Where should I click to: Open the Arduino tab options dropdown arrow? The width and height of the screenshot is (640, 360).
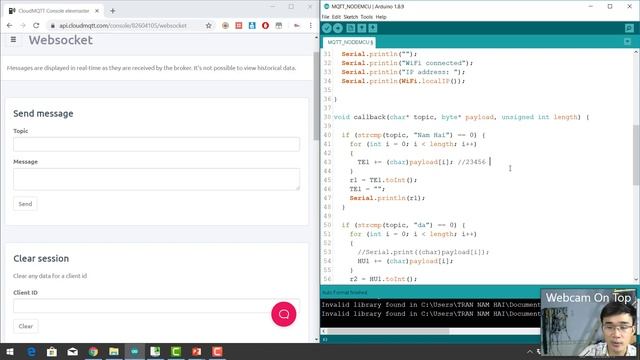tap(627, 42)
